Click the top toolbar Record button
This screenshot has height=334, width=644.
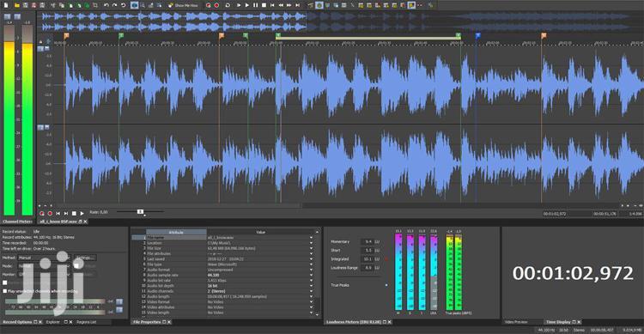pos(216,5)
